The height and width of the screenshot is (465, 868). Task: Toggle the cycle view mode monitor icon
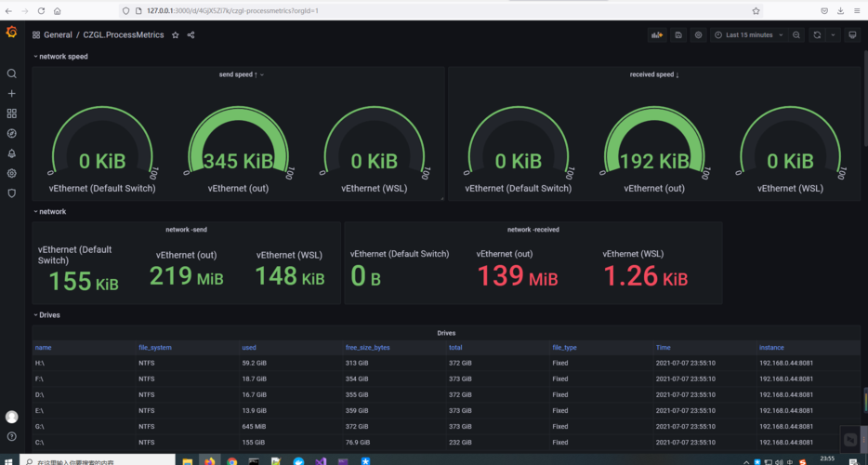[x=851, y=35]
